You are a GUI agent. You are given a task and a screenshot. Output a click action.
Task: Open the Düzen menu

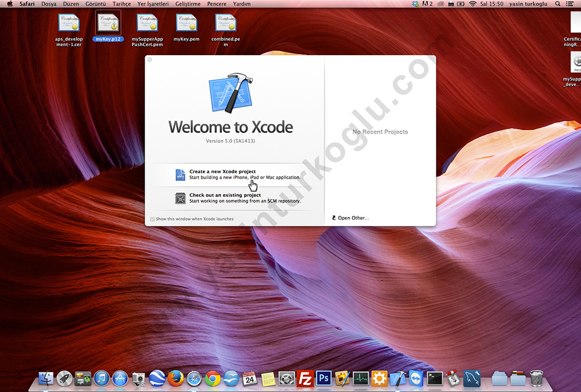pos(71,3)
